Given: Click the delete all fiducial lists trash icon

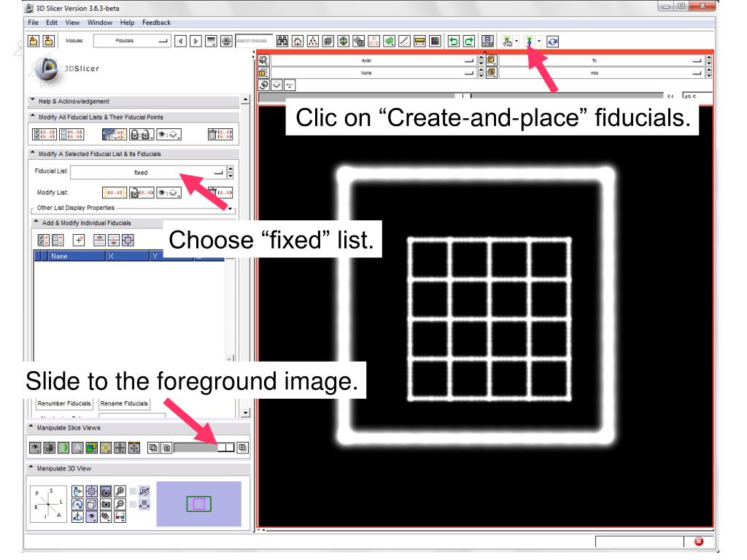Looking at the screenshot, I should (x=221, y=133).
